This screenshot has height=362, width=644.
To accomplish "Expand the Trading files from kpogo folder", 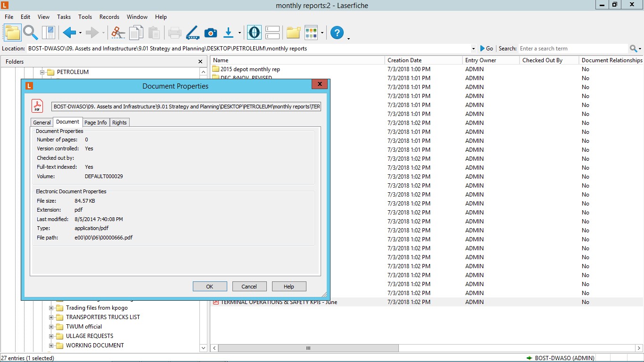I will click(x=51, y=308).
